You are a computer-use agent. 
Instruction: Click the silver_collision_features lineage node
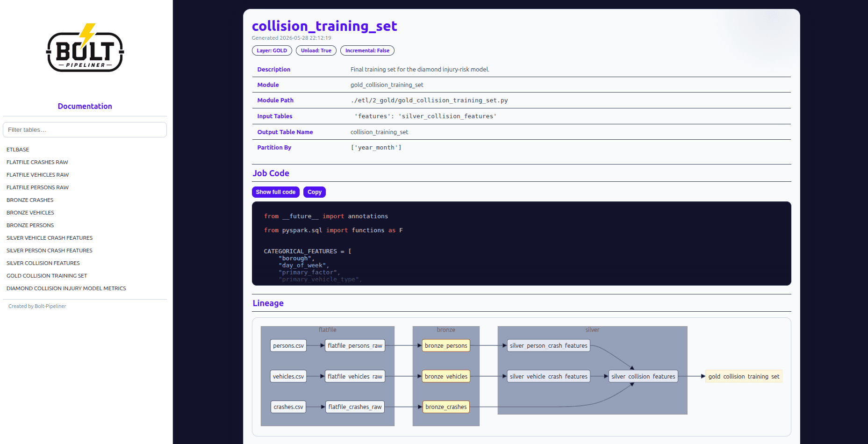click(x=643, y=376)
